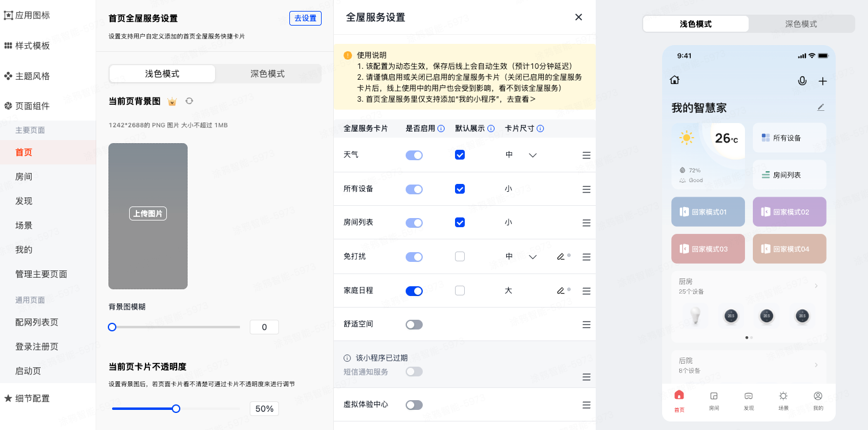The height and width of the screenshot is (430, 868).
Task: Click the card opacity slider handle
Action: click(x=176, y=409)
